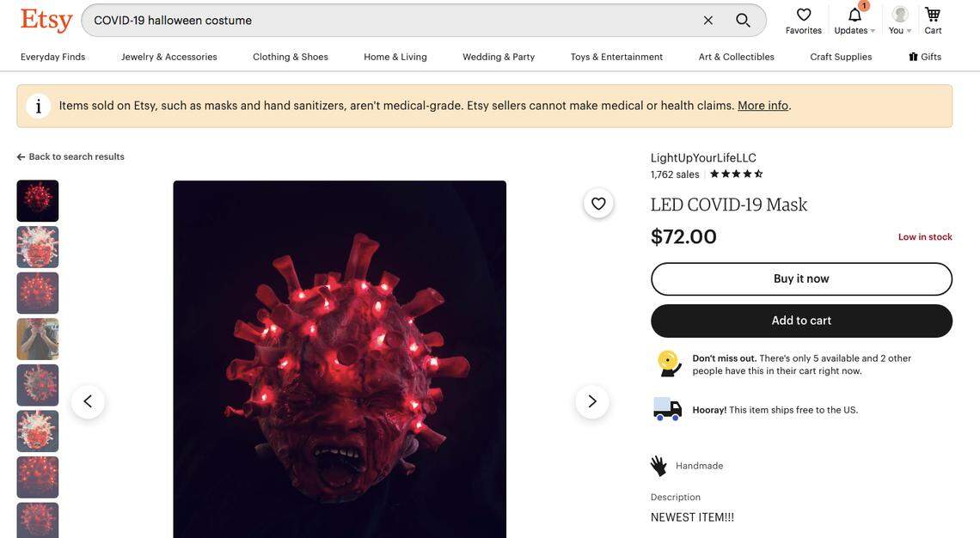Click the Favorites heart icon
The image size is (980, 538).
coord(805,14)
